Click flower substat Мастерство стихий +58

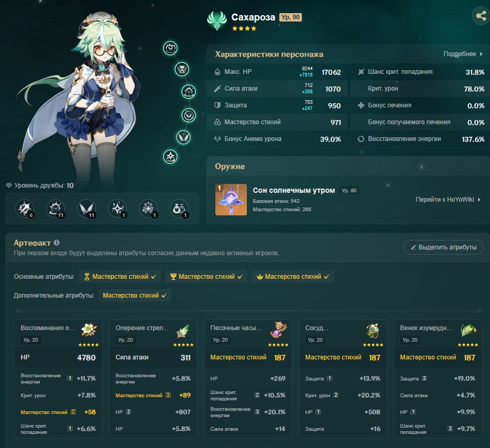pyautogui.click(x=58, y=412)
